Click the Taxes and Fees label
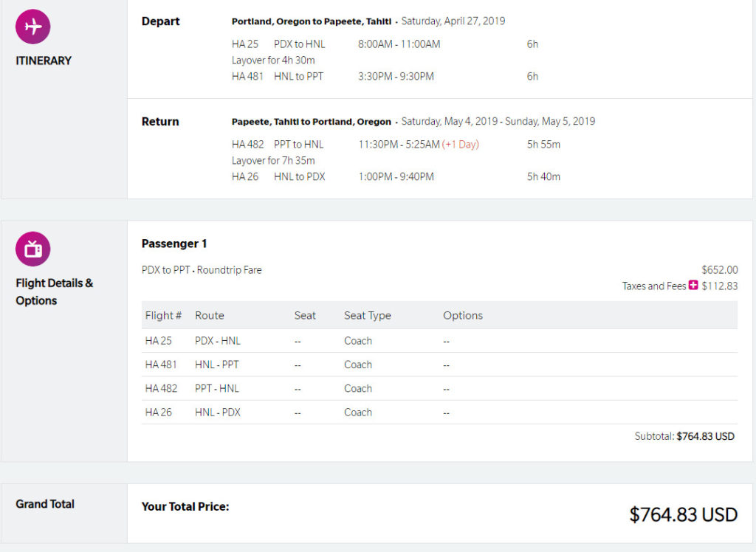The image size is (756, 552). pos(654,286)
